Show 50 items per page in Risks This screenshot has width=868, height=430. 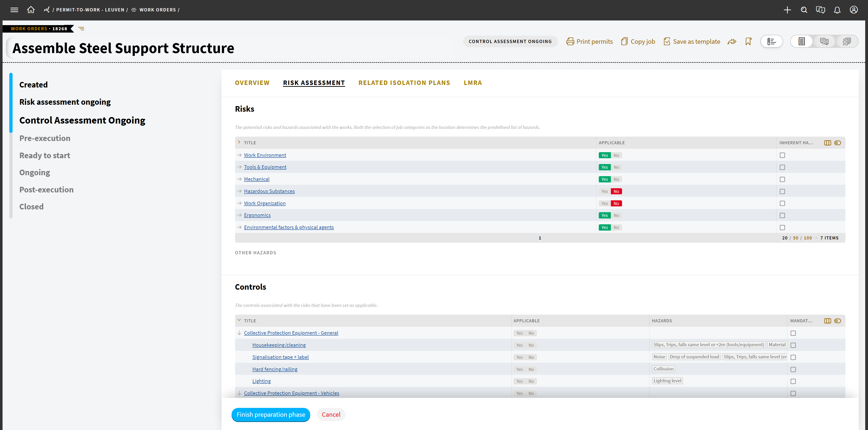pyautogui.click(x=796, y=238)
